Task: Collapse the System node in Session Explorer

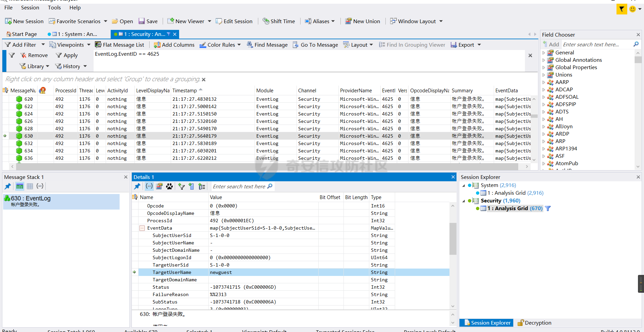Action: coord(464,185)
